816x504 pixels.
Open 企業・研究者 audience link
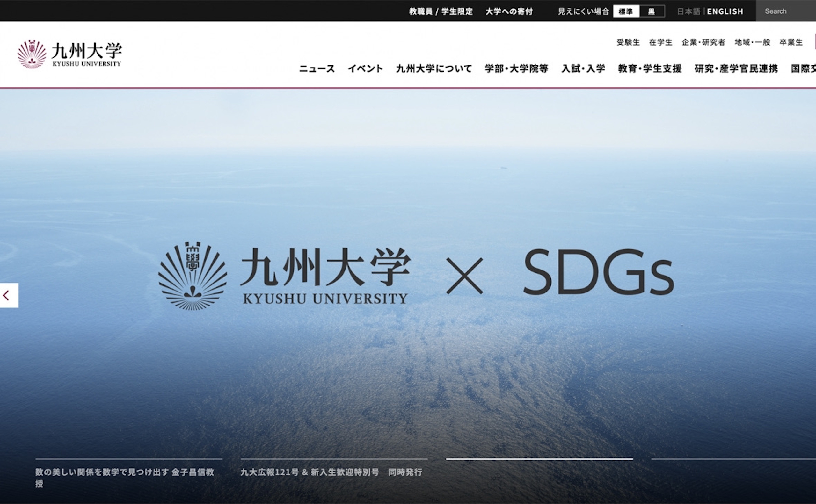coord(703,42)
